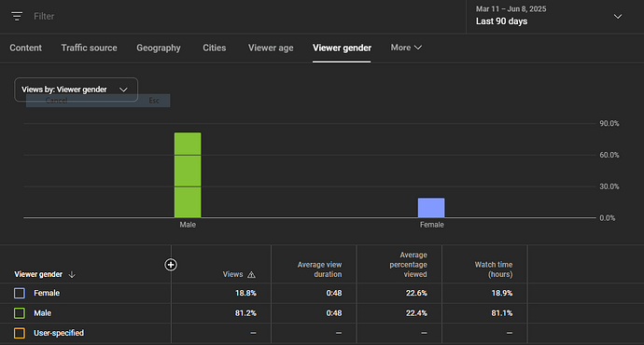Viewport: 644px width, 345px height.
Task: Open the Geography tab
Action: point(159,48)
